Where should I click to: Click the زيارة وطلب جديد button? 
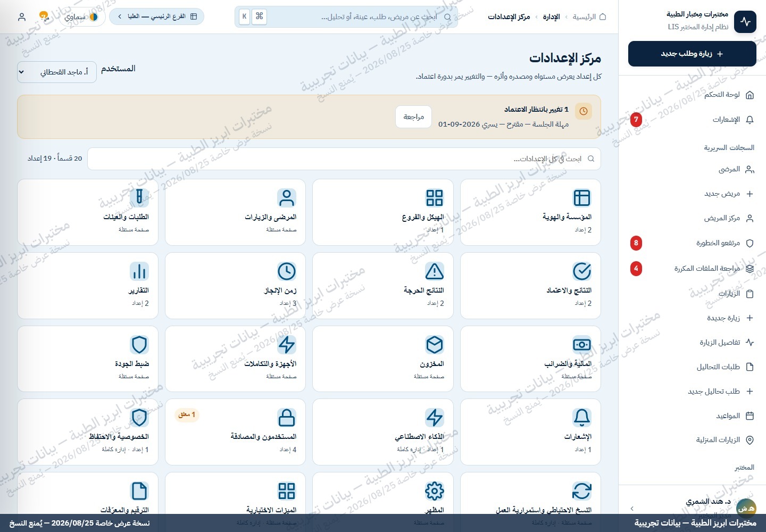(x=692, y=54)
